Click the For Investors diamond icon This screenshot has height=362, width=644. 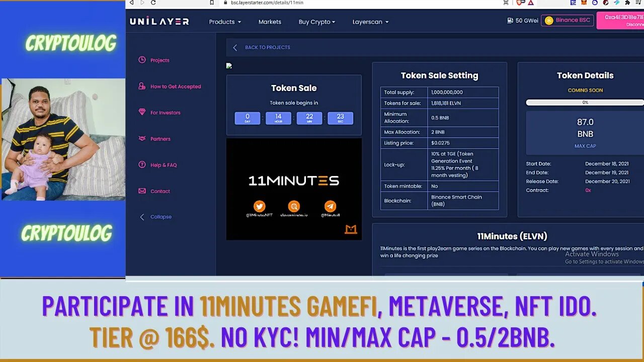[x=142, y=112]
